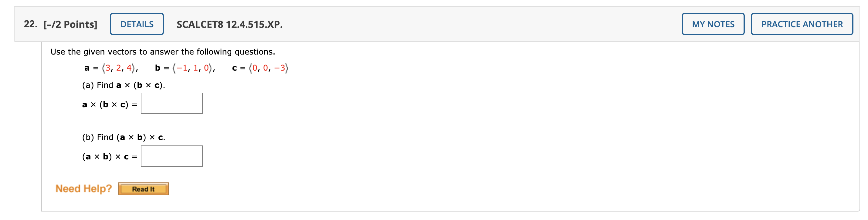Click the DETAILS button for question 22
The width and height of the screenshot is (868, 220).
click(136, 24)
